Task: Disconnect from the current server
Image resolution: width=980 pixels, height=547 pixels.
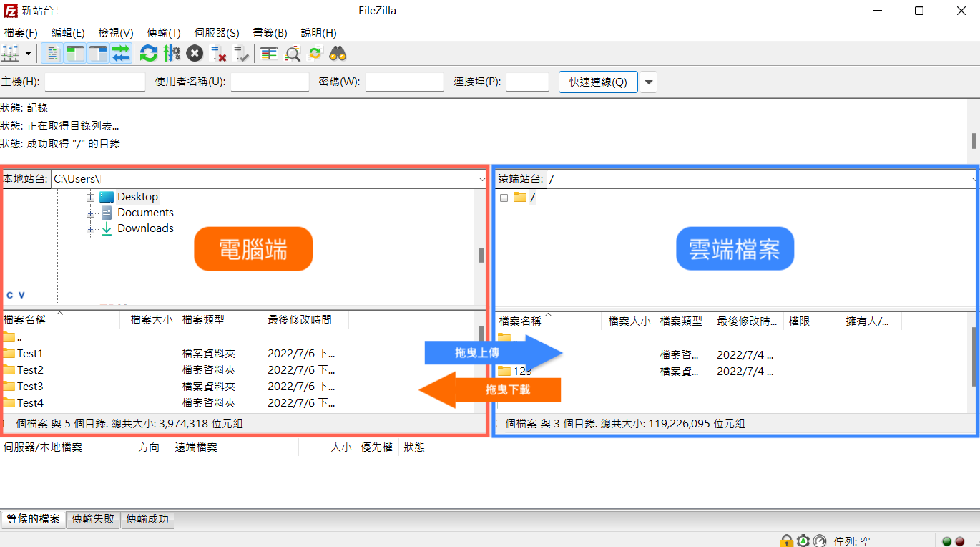Action: pos(218,53)
